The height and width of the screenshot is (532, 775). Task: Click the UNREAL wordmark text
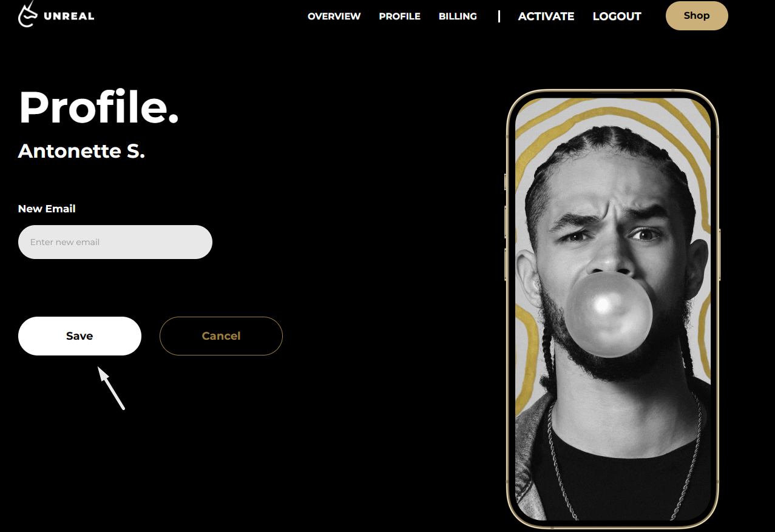pyautogui.click(x=69, y=16)
